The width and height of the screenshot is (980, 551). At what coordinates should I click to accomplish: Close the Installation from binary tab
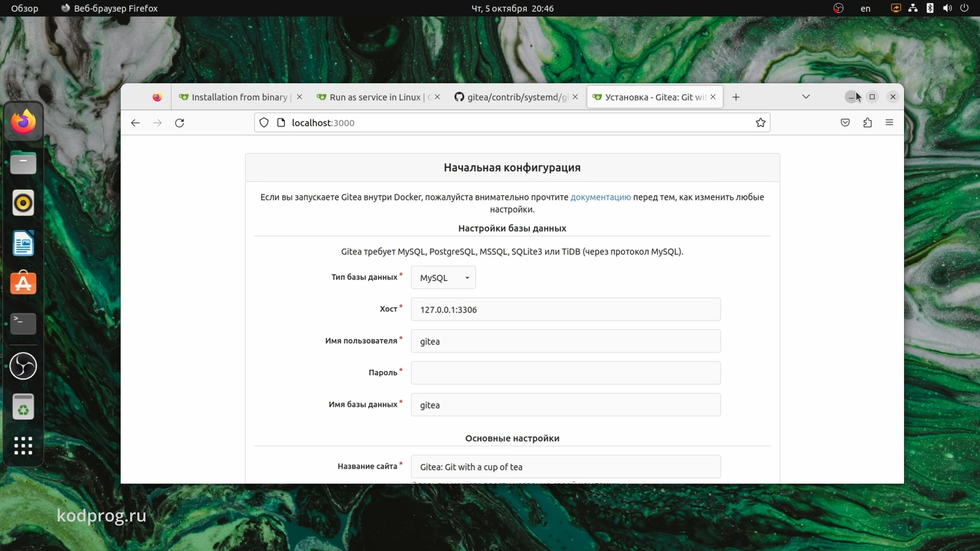point(300,97)
